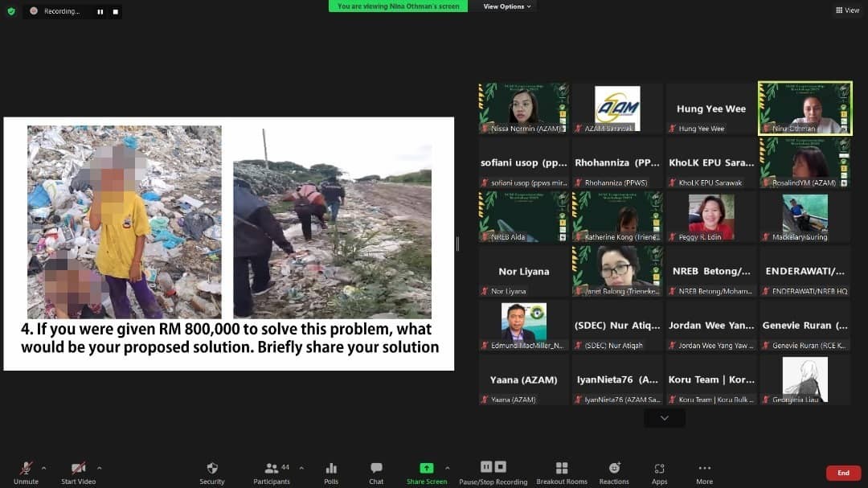Expand video options arrow beside Start Video
Viewport: 868px width, 488px height.
tap(100, 468)
